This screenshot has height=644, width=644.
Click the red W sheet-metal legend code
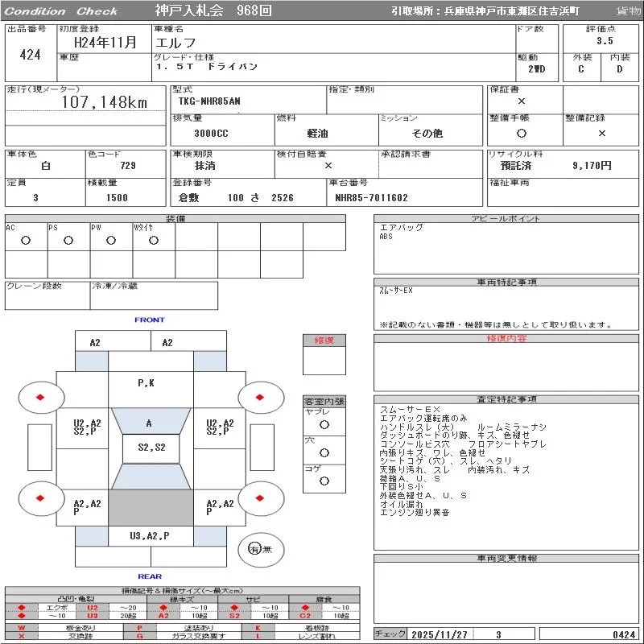click(22, 627)
